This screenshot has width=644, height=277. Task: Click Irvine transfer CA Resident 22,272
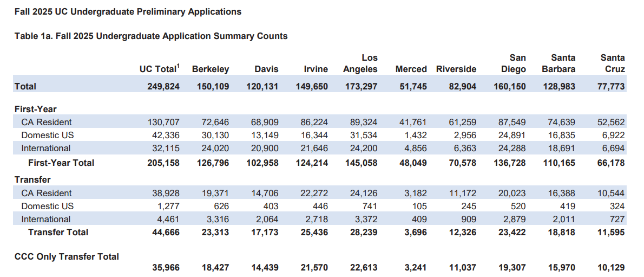314,193
